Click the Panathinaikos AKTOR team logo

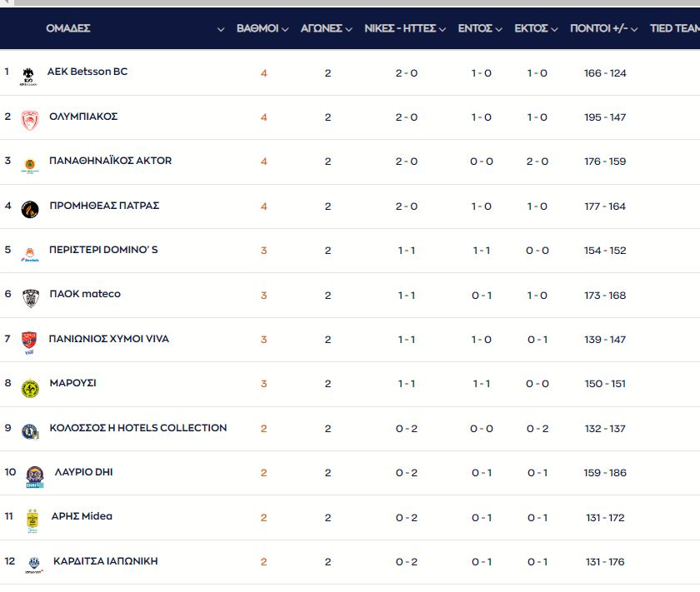click(x=29, y=164)
